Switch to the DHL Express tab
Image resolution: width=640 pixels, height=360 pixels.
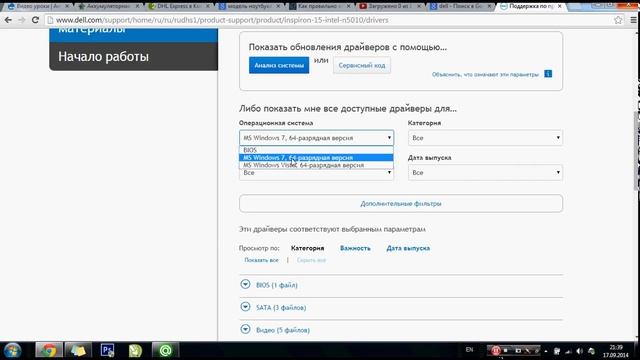click(x=180, y=6)
